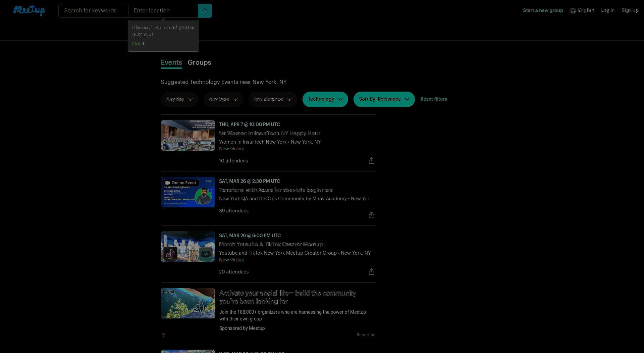Click the Sign up link
Screen dimensions: 644x353
630,11
